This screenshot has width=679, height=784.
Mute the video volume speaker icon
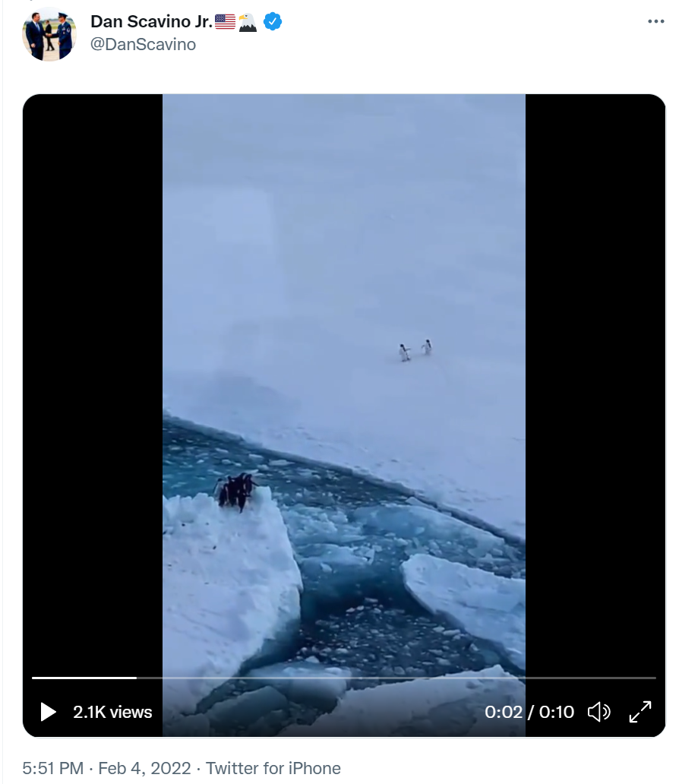(598, 712)
